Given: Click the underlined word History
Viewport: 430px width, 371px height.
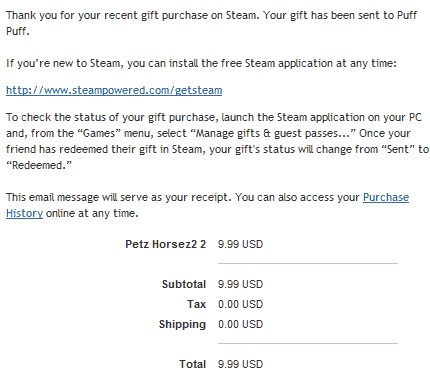Looking at the screenshot, I should pos(24,213).
